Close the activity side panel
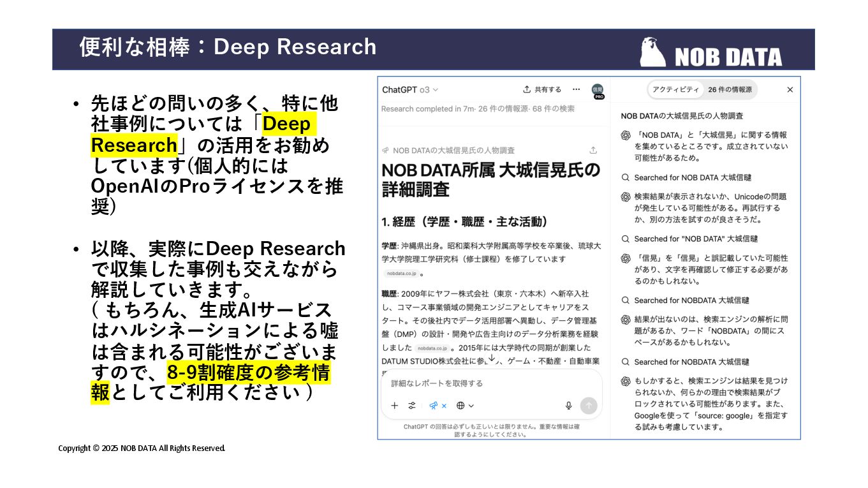The height and width of the screenshot is (488, 868). click(x=790, y=90)
